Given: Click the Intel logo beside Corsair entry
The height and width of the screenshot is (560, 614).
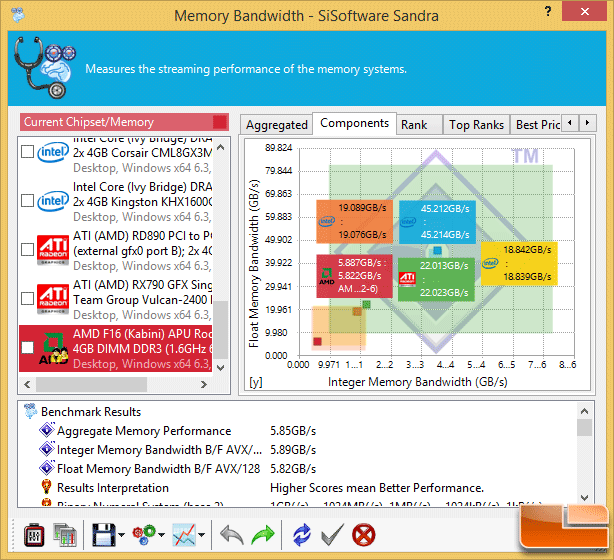Looking at the screenshot, I should tap(53, 152).
